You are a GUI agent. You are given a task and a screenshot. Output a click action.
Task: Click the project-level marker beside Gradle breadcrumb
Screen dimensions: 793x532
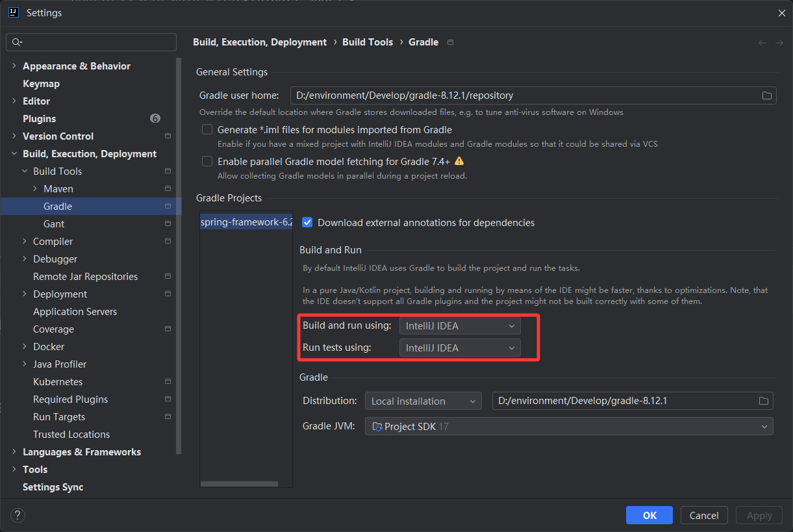[451, 42]
